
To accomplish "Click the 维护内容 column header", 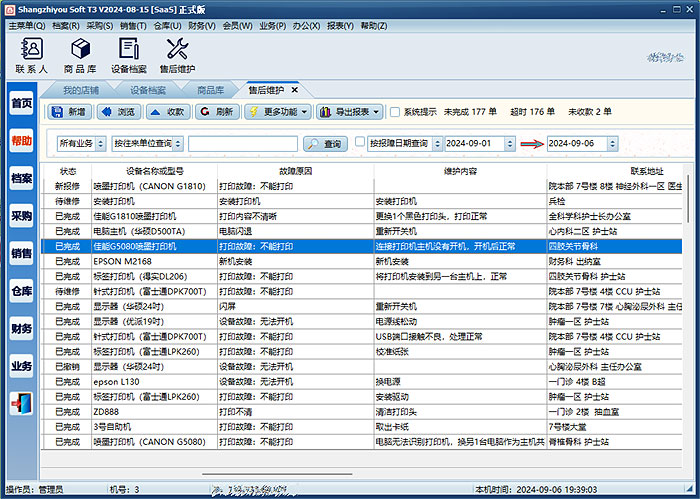I will [x=460, y=171].
